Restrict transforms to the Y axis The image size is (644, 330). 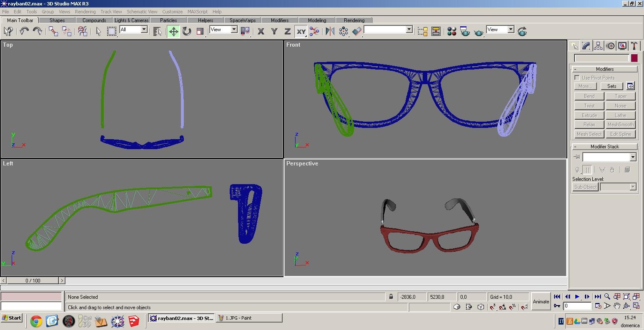(x=274, y=31)
